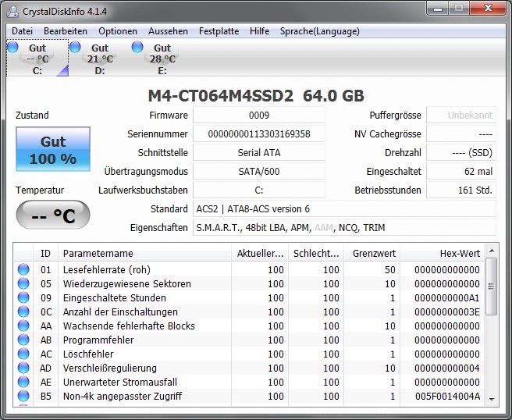Open the Optionen menu
The height and width of the screenshot is (420, 512).
click(x=118, y=31)
